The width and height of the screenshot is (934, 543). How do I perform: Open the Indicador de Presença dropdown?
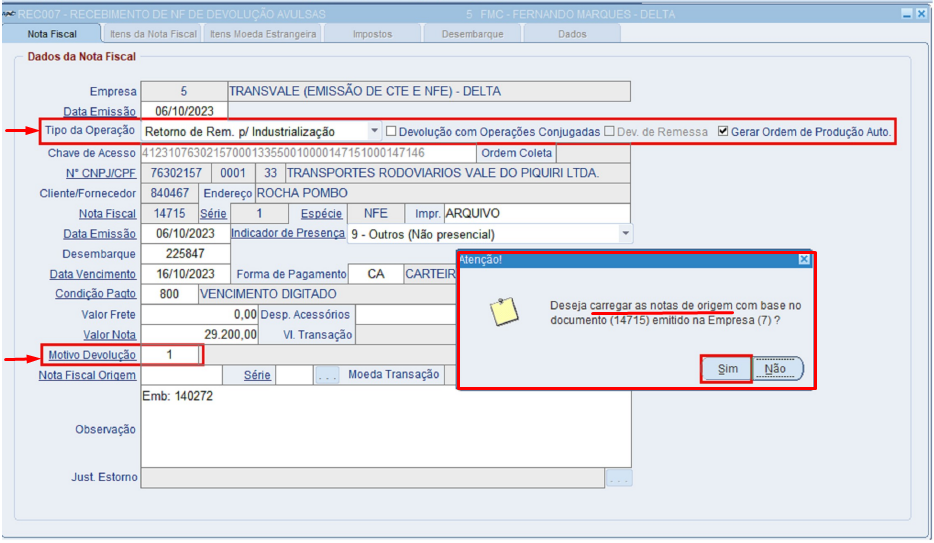625,233
